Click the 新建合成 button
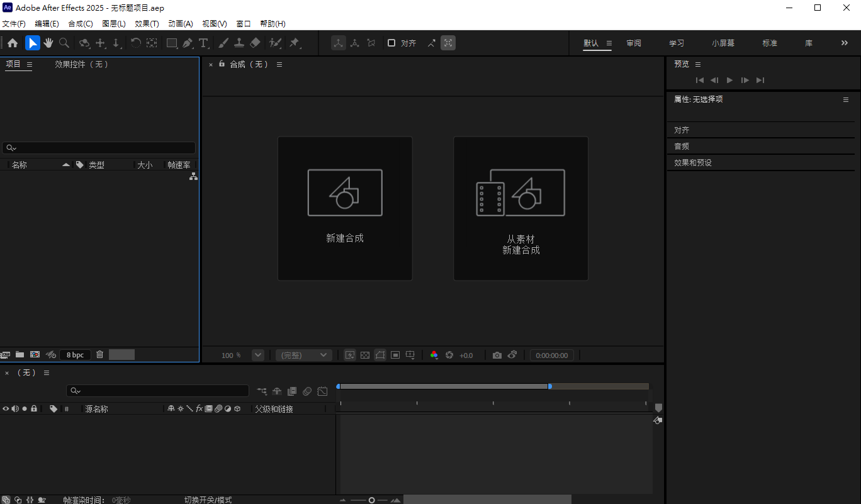The width and height of the screenshot is (861, 504). tap(345, 208)
